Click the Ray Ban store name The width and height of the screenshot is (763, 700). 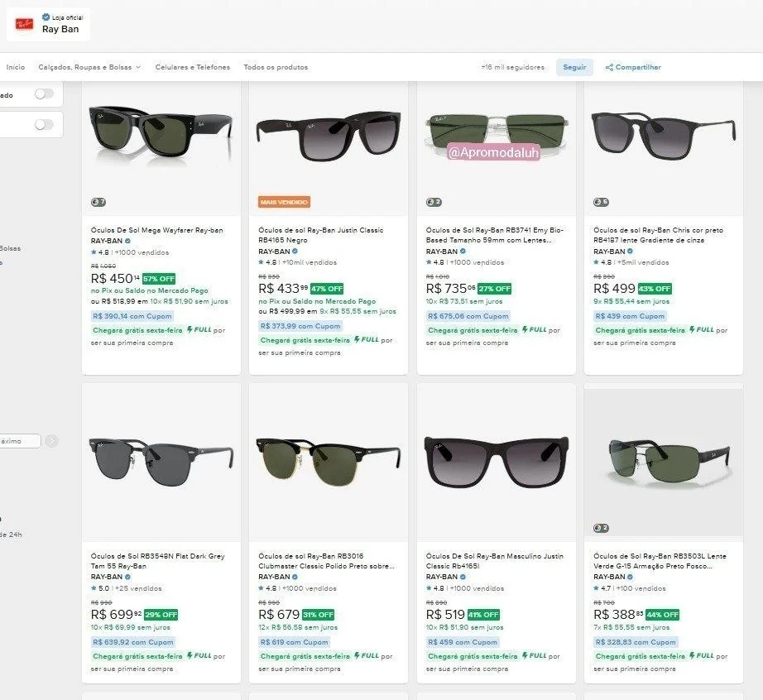60,29
